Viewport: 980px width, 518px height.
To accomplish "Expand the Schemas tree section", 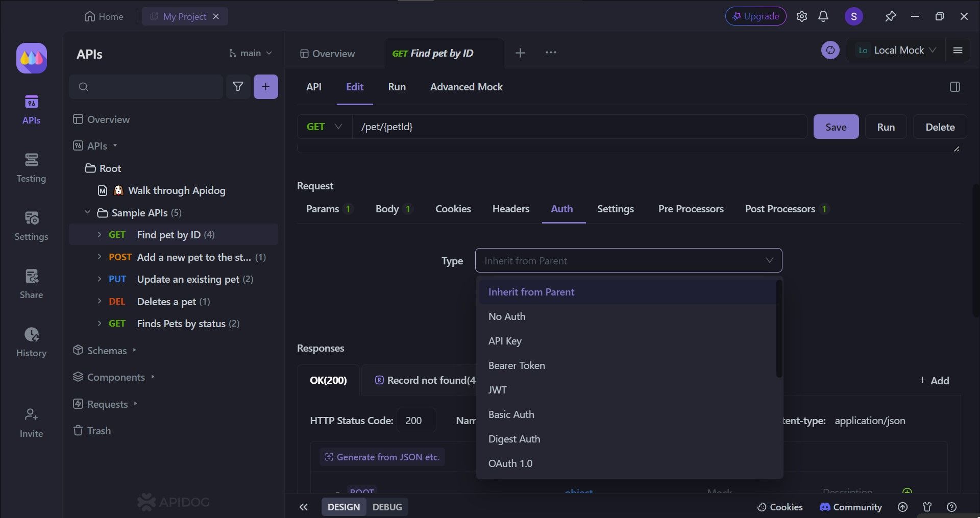I will (x=107, y=351).
